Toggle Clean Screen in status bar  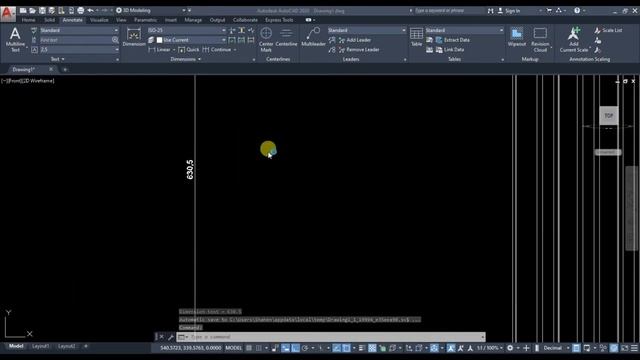pyautogui.click(x=624, y=348)
